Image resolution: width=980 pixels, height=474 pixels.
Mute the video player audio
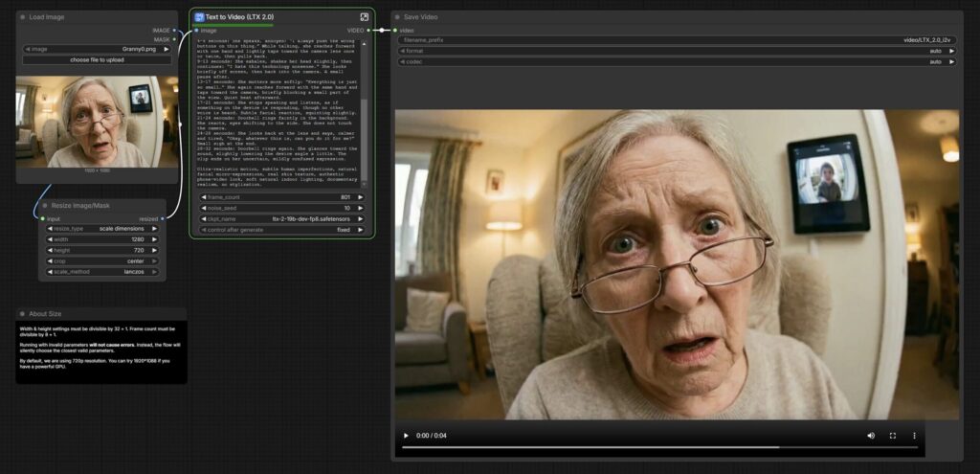click(871, 436)
